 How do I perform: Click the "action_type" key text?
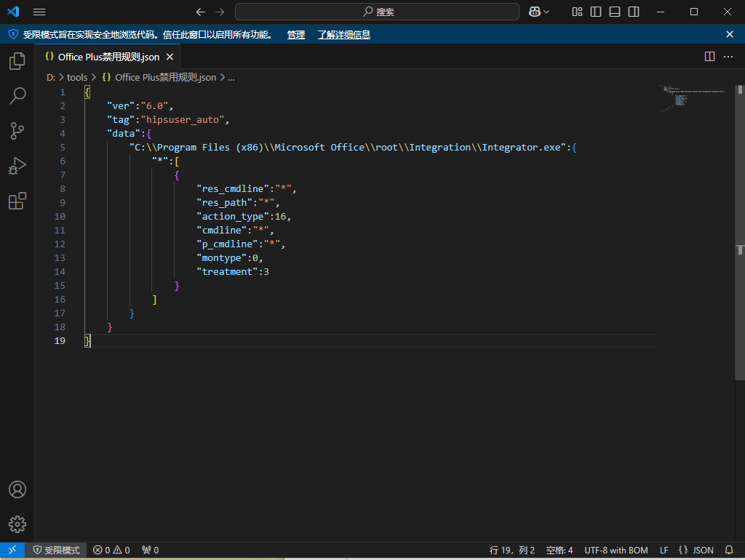(x=233, y=217)
